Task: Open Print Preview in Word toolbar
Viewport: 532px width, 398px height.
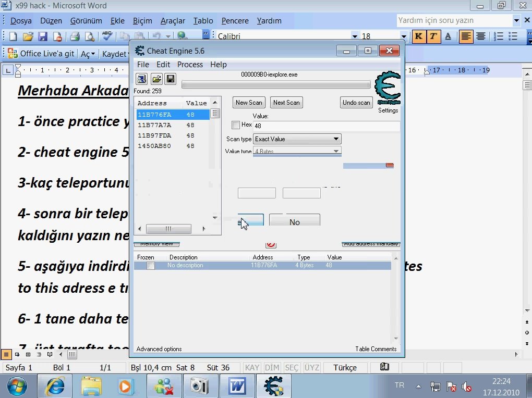Action: click(x=90, y=36)
